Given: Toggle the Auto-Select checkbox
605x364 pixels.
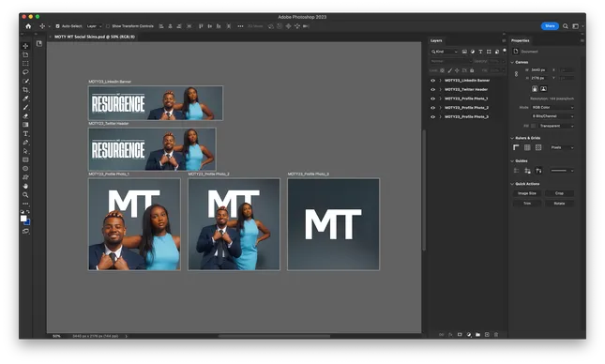Looking at the screenshot, I should 57,26.
